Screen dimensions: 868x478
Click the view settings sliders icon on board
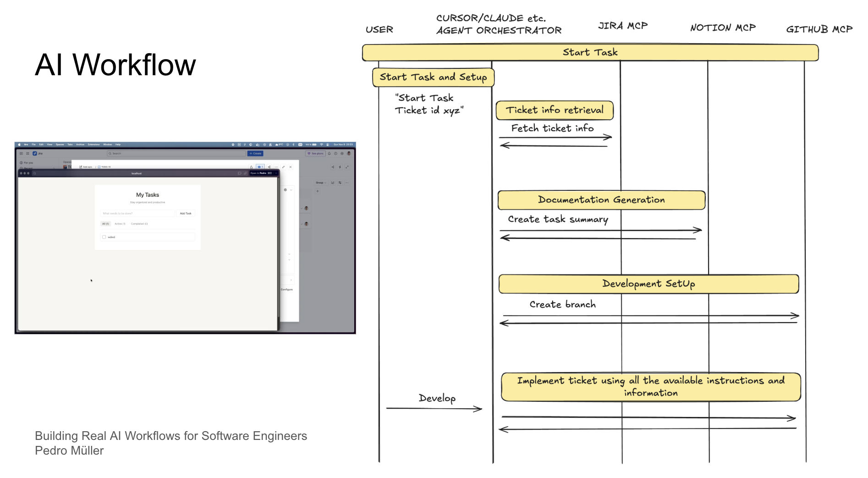(x=340, y=183)
